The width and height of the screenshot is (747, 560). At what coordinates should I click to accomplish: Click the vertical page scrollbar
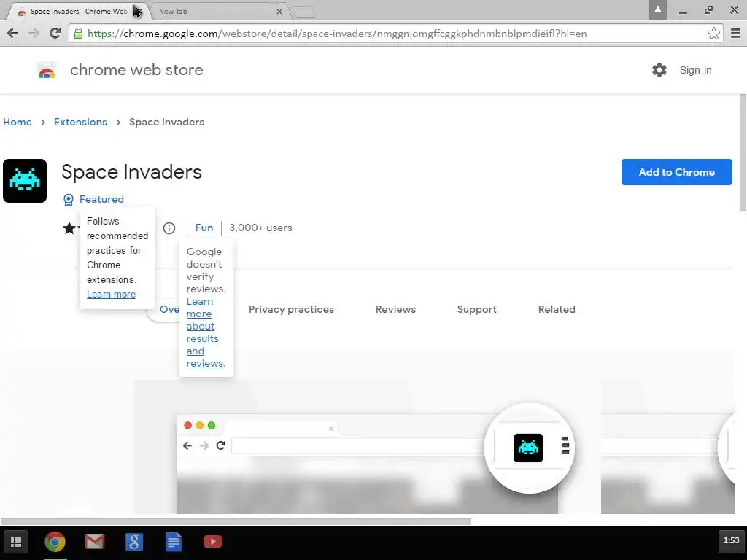[x=743, y=152]
